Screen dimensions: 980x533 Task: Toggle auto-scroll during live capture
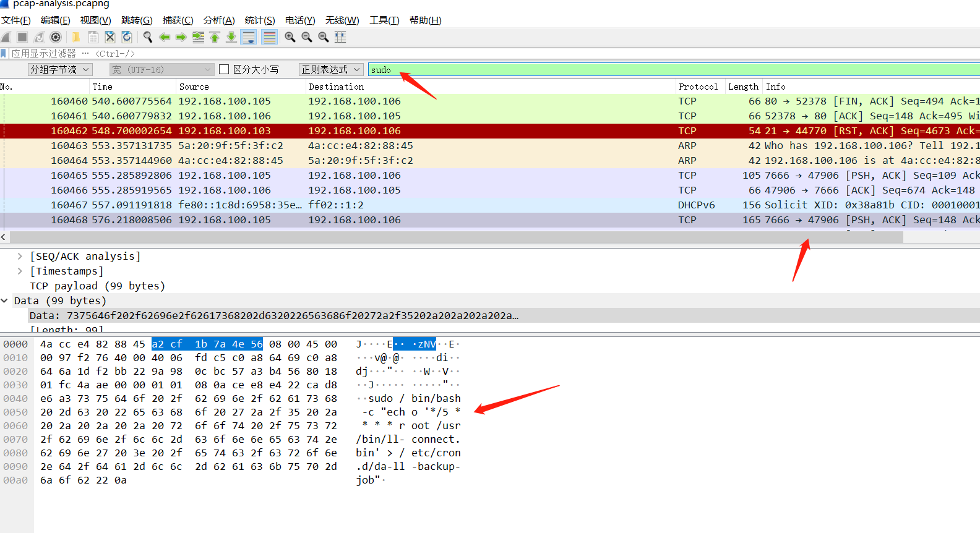[249, 37]
